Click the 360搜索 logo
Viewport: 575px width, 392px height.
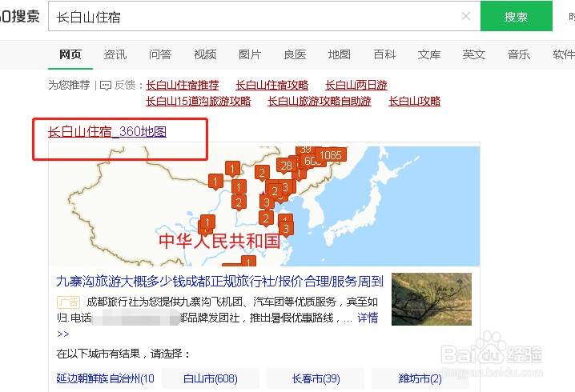tap(19, 16)
